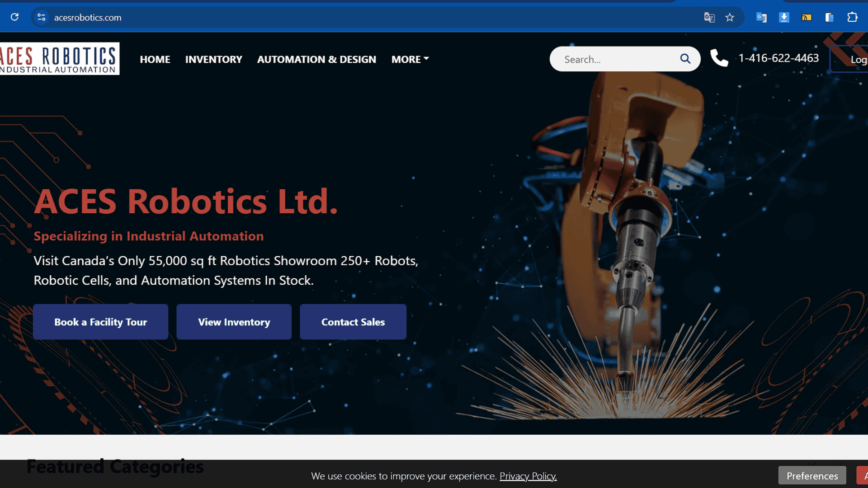Click the View Inventory button
This screenshot has width=868, height=488.
pos(234,322)
